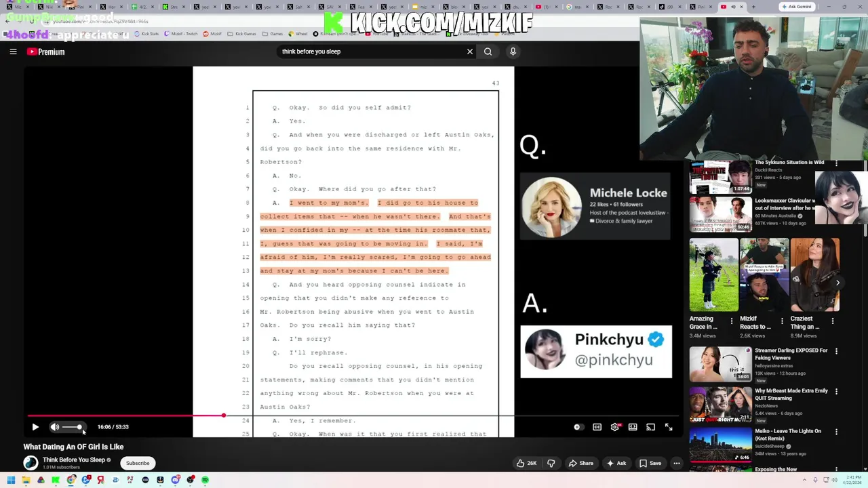
Task: Mute the video speaker icon
Action: [55, 427]
